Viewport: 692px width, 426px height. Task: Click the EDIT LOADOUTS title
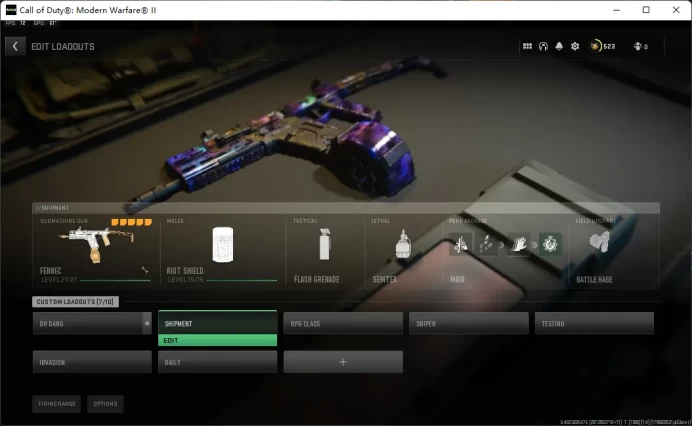point(63,46)
